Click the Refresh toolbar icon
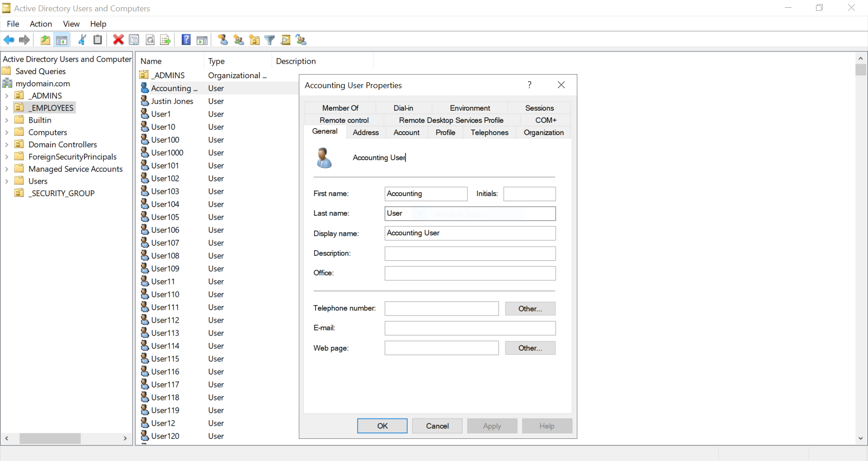 150,40
